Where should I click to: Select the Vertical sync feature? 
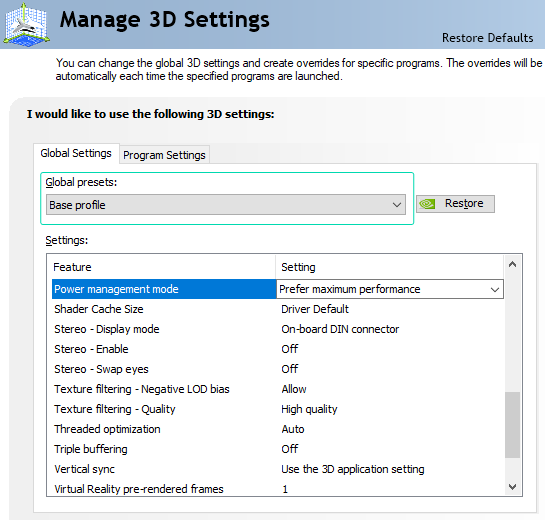[84, 469]
